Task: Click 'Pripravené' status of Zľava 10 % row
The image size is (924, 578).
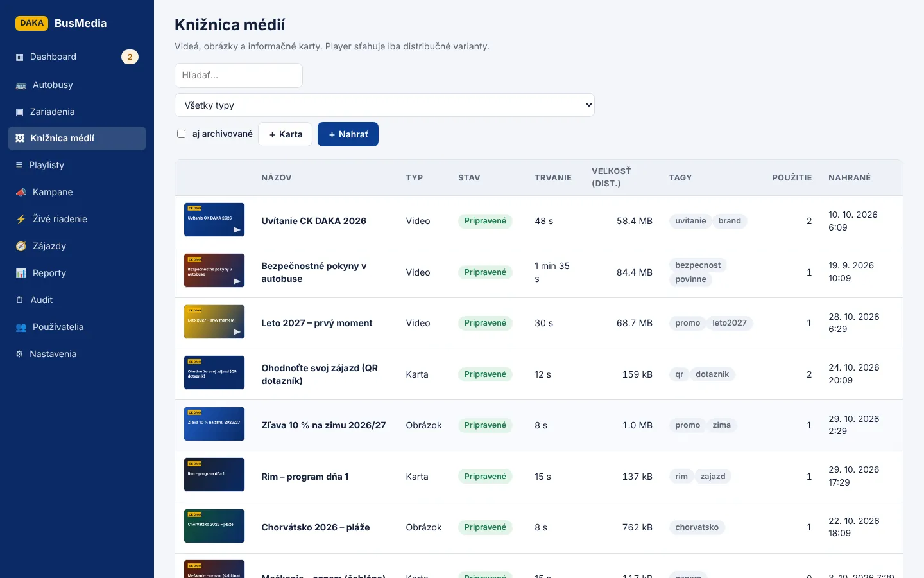Action: click(x=485, y=425)
